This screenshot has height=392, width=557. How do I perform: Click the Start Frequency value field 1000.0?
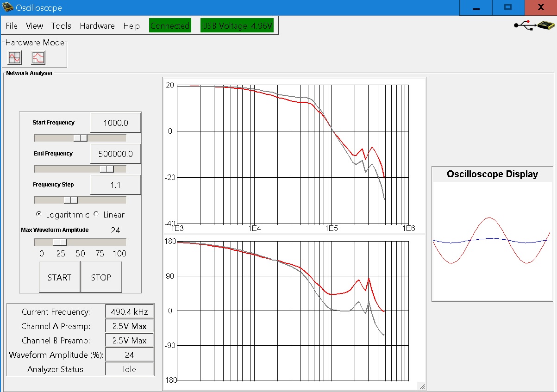tap(115, 123)
